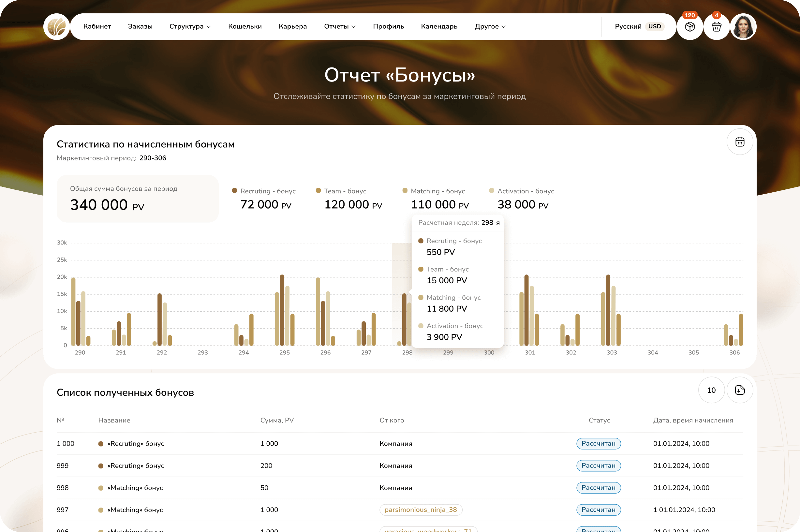
Task: Expand the Отчеты dropdown menu
Action: [x=340, y=26]
